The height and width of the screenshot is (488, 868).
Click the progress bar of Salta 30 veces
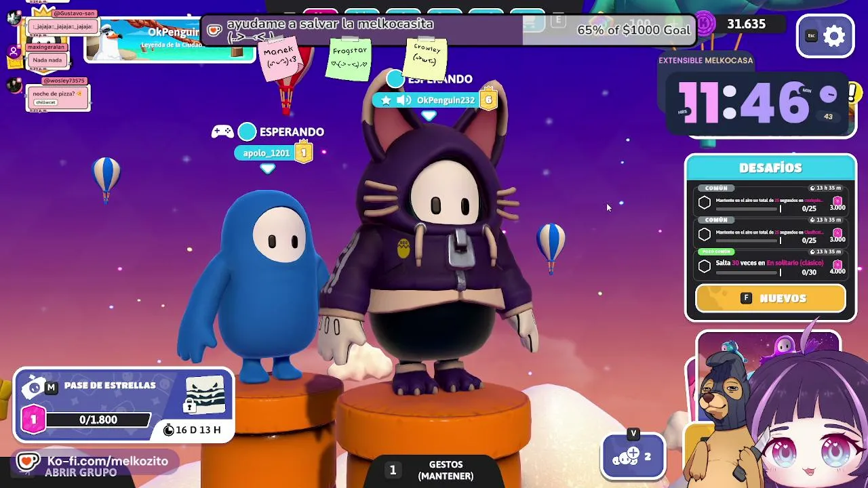(x=748, y=272)
